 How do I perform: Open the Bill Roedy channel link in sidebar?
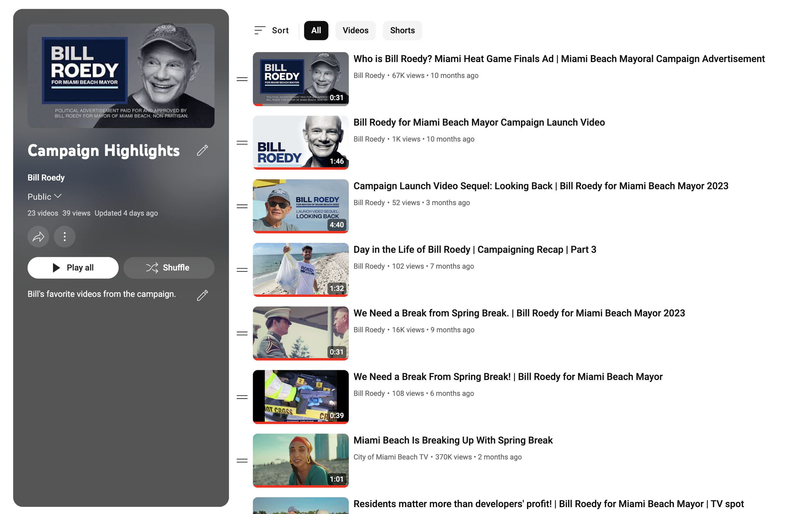tap(46, 178)
